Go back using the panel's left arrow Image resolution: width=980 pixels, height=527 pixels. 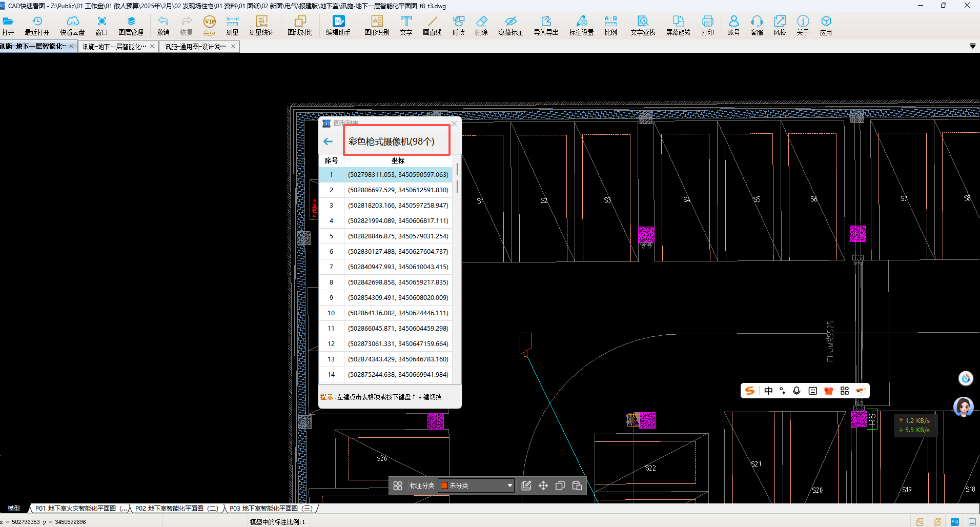pos(328,141)
